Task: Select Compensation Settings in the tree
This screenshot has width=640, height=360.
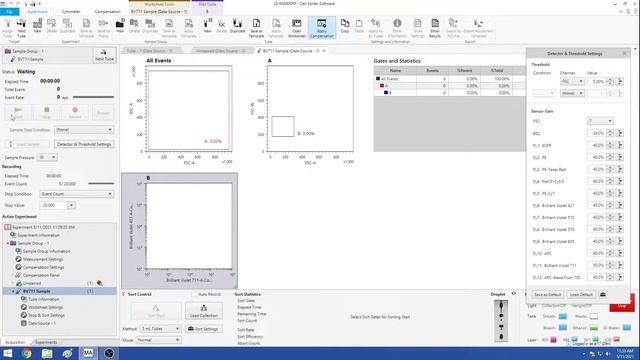Action: click(43, 267)
